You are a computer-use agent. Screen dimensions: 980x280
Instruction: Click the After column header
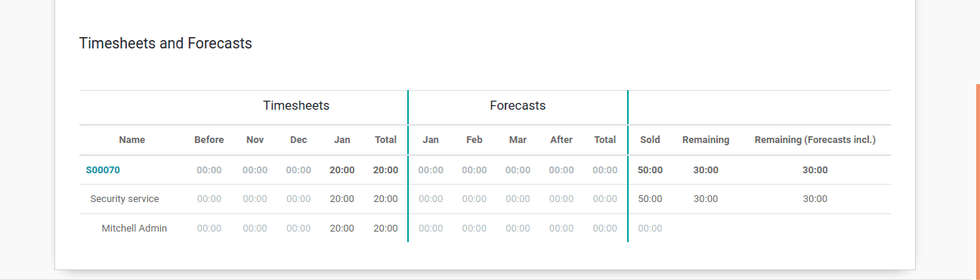pyautogui.click(x=561, y=140)
